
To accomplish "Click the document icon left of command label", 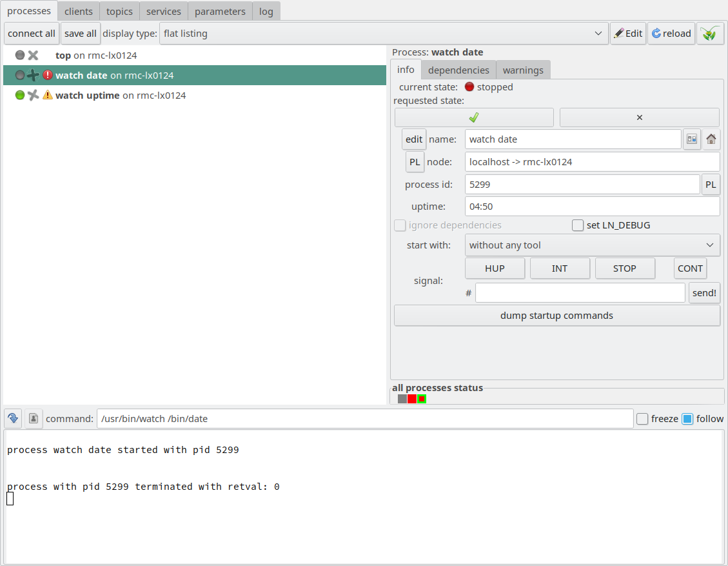I will point(34,419).
